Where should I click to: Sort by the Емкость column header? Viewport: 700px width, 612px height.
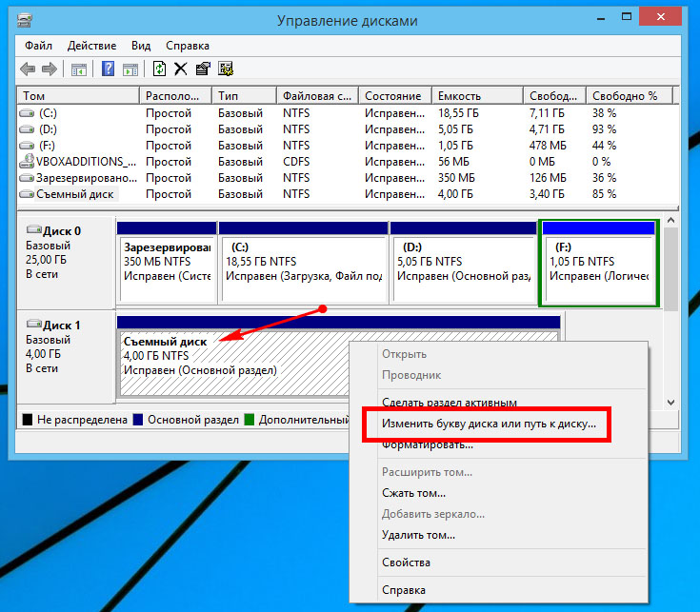[x=478, y=95]
